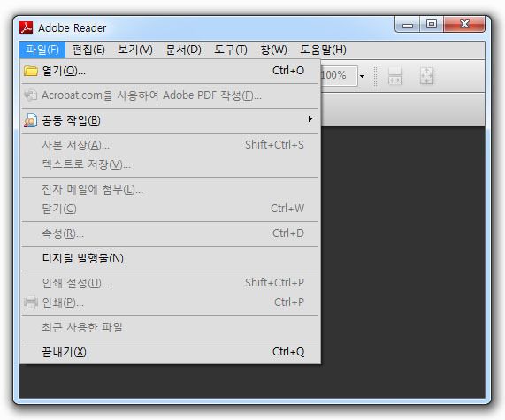Open the 도구(T) menu
The height and width of the screenshot is (420, 505).
pos(231,50)
